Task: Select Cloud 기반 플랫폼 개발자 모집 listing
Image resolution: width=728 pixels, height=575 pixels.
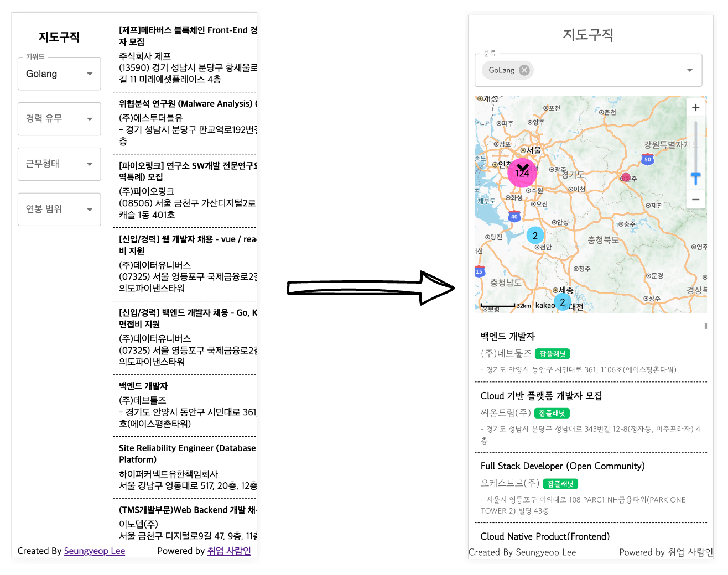Action: [x=541, y=396]
